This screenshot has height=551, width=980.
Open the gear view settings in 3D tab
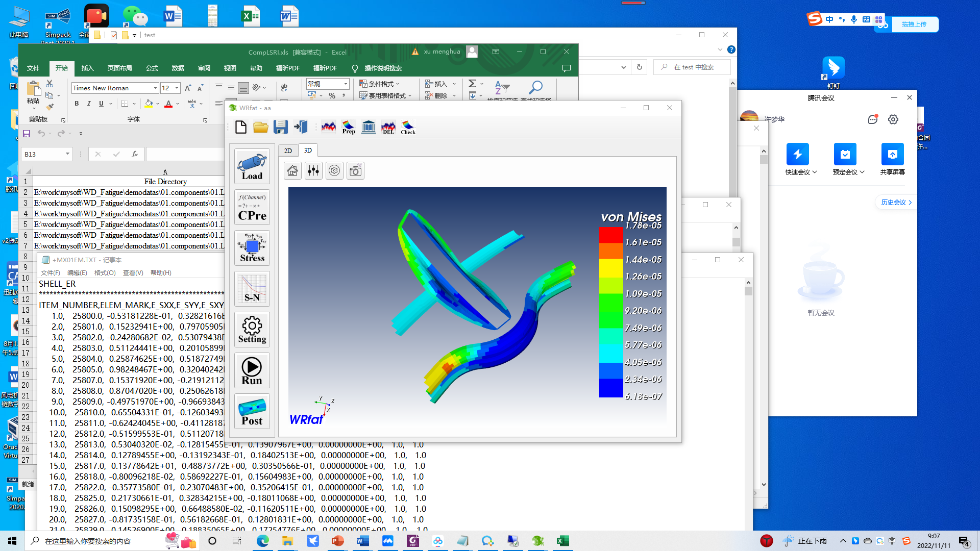(x=334, y=171)
